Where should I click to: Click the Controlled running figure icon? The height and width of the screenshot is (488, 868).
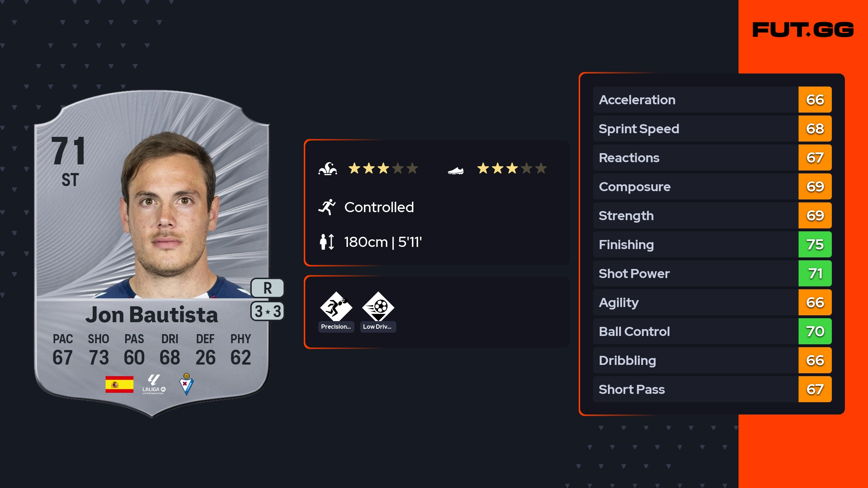pos(327,207)
